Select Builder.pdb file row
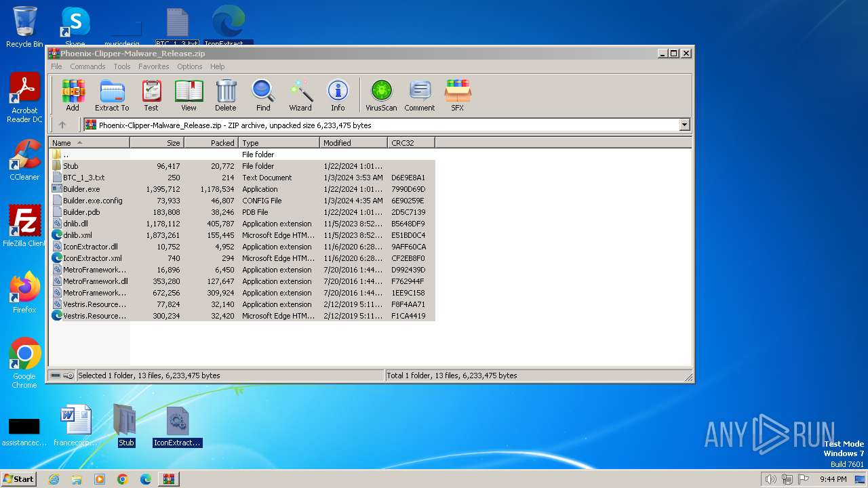The image size is (868, 488). point(242,212)
